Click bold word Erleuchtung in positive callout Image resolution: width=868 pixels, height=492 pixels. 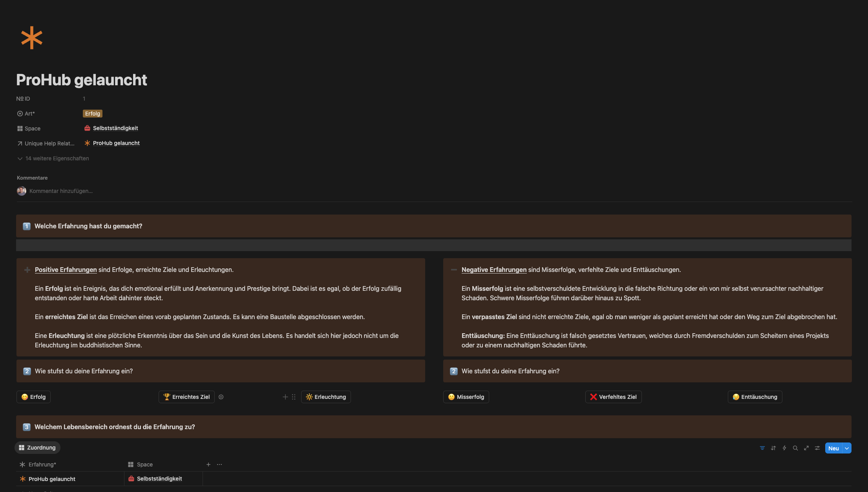pos(66,336)
